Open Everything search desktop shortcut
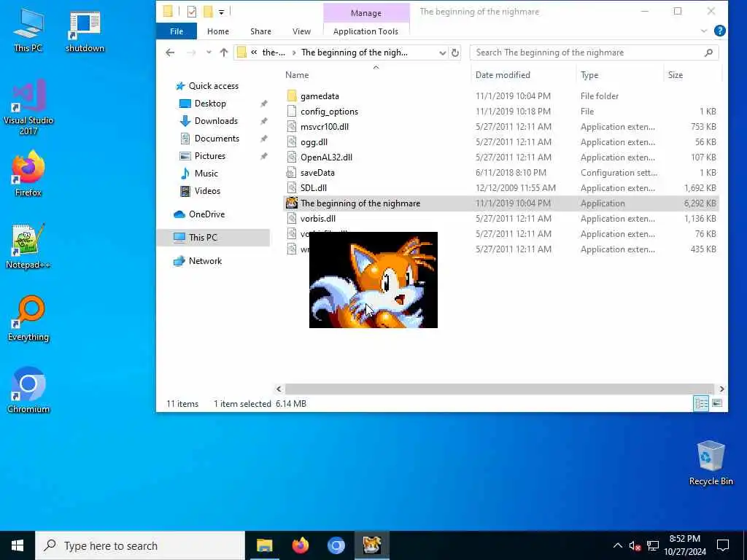This screenshot has height=560, width=747. pos(28,319)
